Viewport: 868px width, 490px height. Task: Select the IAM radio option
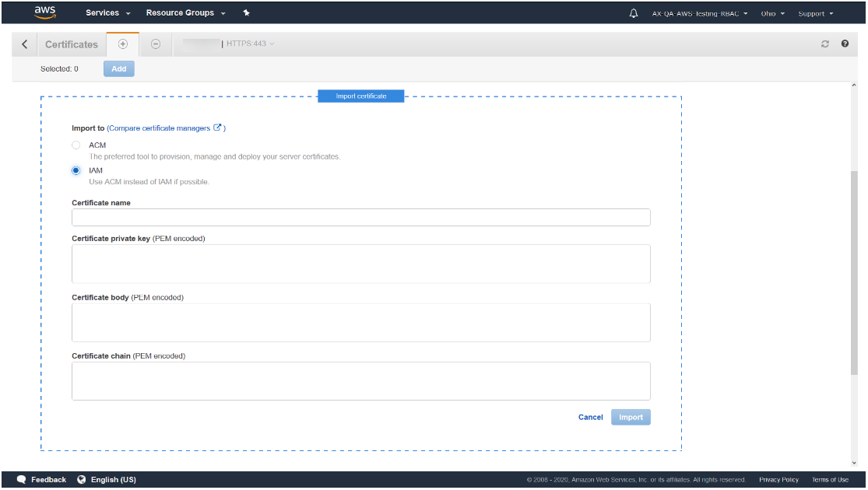coord(76,170)
